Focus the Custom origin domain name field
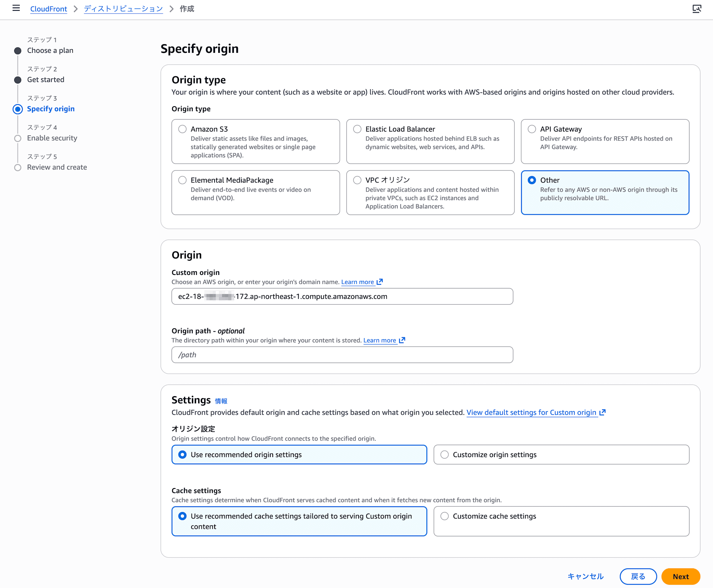This screenshot has height=588, width=713. (x=342, y=296)
